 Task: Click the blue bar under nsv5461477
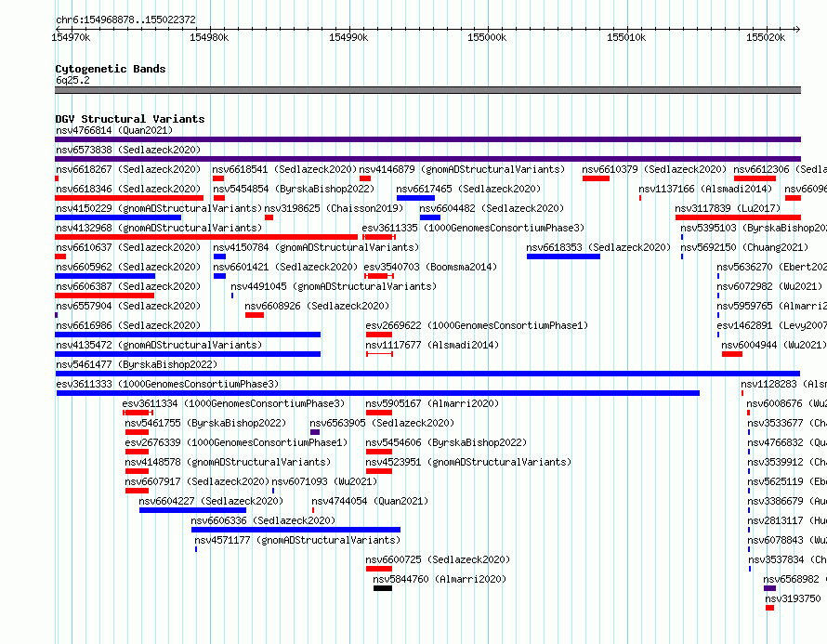point(427,374)
